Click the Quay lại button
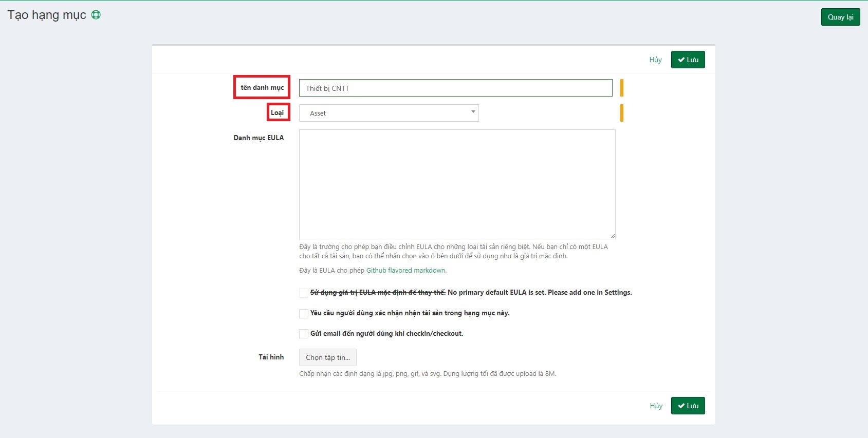This screenshot has width=868, height=438. point(840,17)
